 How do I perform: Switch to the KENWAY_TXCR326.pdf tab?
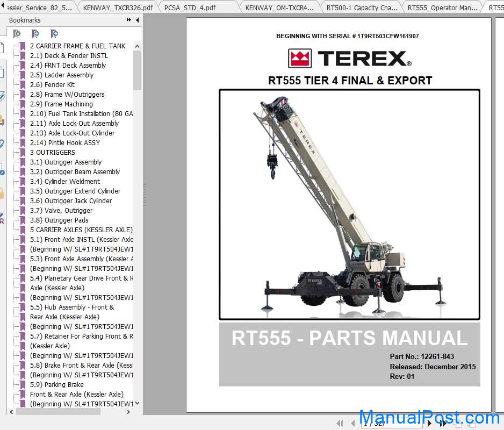click(x=118, y=8)
